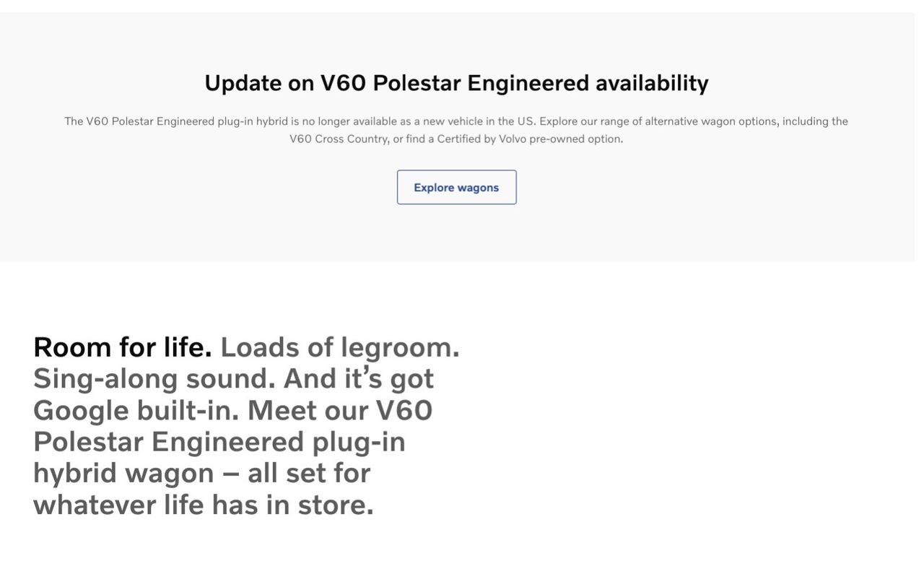This screenshot has width=924, height=561.
Task: Click the word 'availability' in the heading
Action: pos(651,83)
